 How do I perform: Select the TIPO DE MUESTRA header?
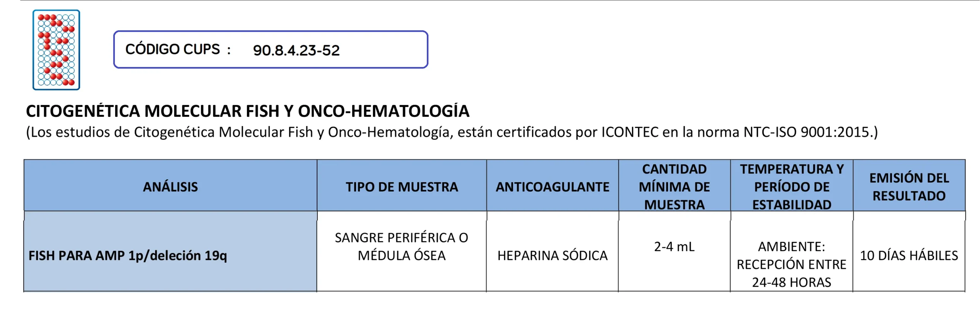[x=402, y=187]
